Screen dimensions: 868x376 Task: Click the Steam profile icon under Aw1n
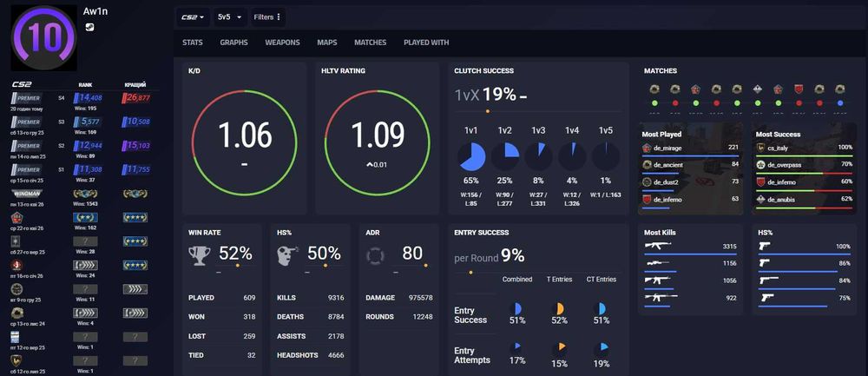pos(89,26)
